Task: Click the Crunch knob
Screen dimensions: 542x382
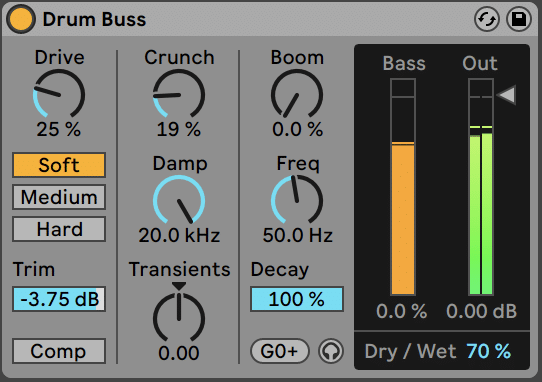Action: (x=179, y=95)
